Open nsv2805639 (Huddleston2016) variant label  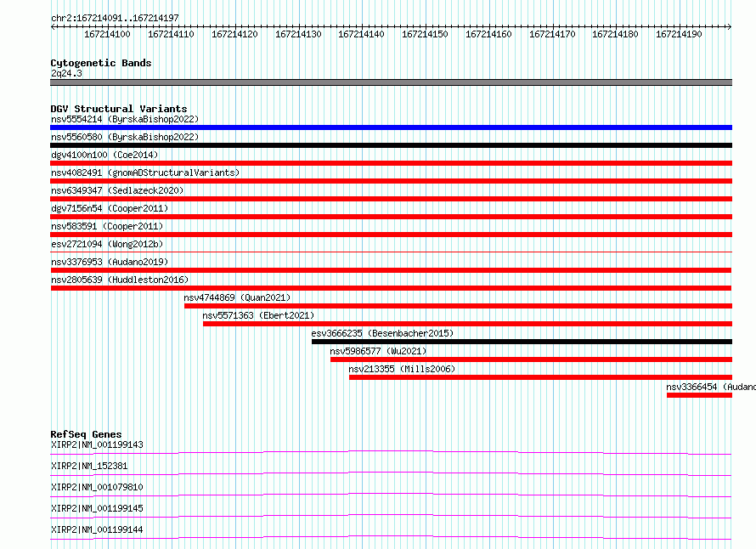point(120,280)
